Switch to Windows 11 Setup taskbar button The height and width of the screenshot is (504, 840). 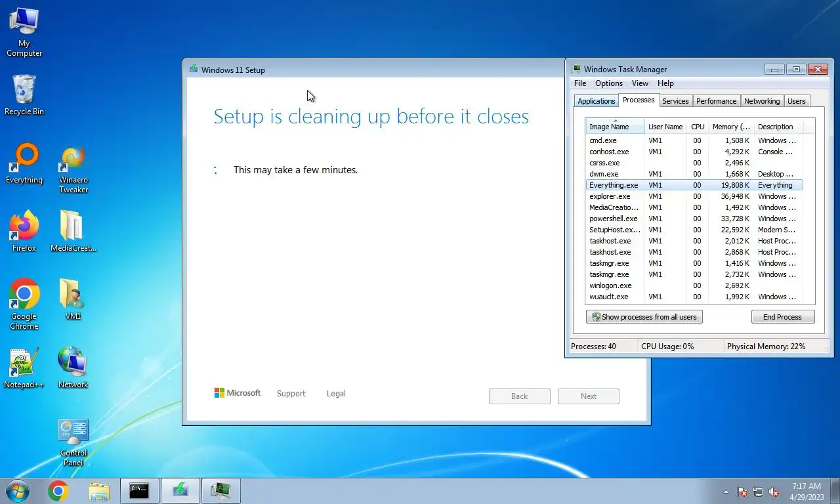tap(180, 491)
